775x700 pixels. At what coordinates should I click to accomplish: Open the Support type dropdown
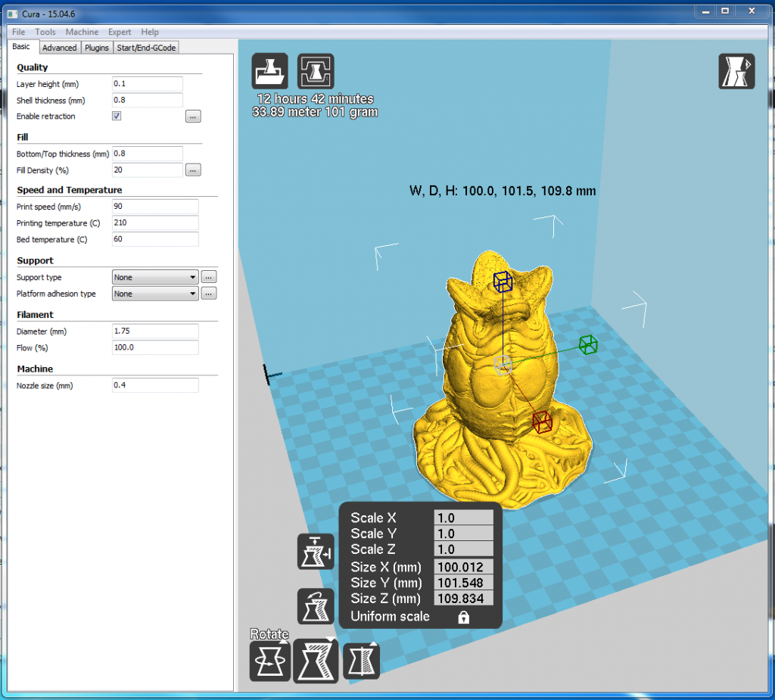click(155, 278)
